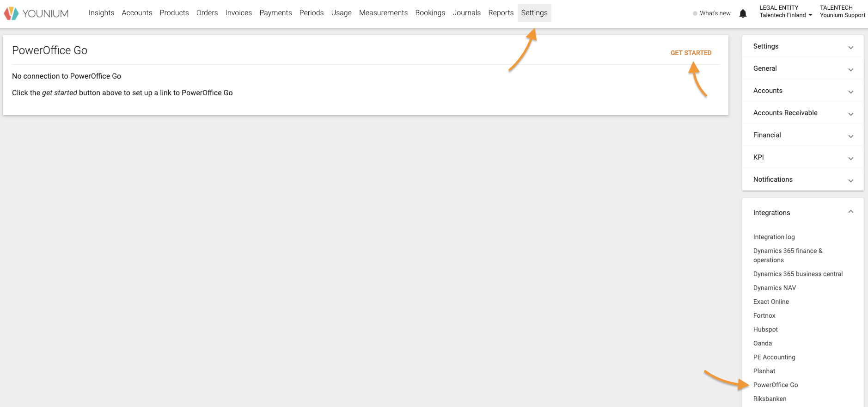Open Dynamics 365 business central

[798, 274]
